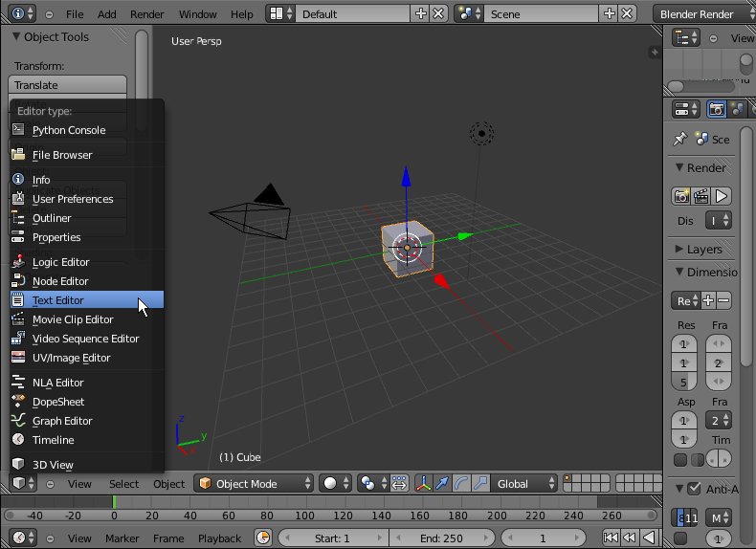The height and width of the screenshot is (549, 756).
Task: Toggle the Anti-Aliasing checkbox
Action: click(x=694, y=489)
